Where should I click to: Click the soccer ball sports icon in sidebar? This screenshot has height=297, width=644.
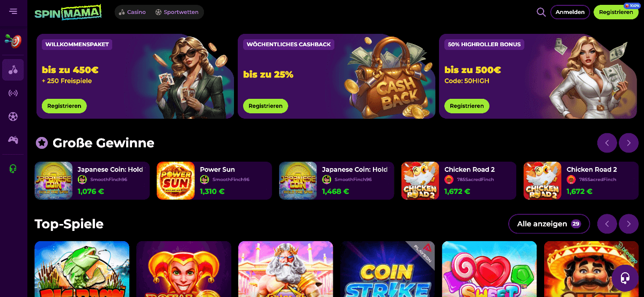point(13,117)
